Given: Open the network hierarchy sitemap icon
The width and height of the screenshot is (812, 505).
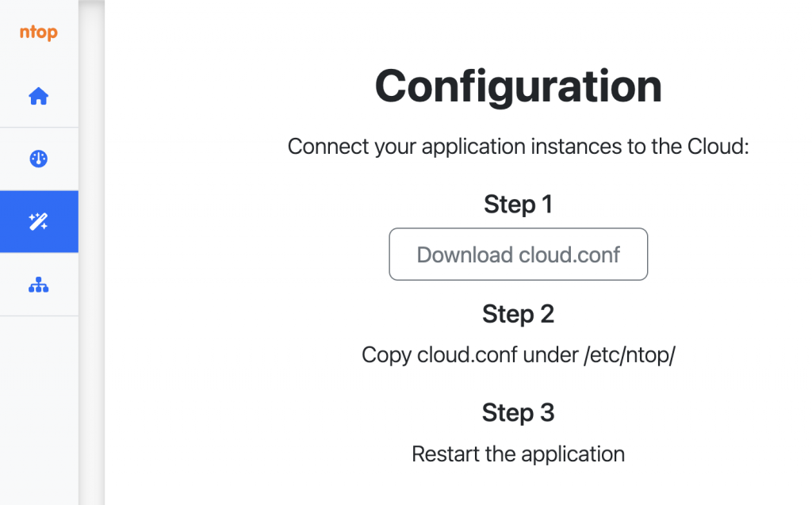Looking at the screenshot, I should point(38,285).
